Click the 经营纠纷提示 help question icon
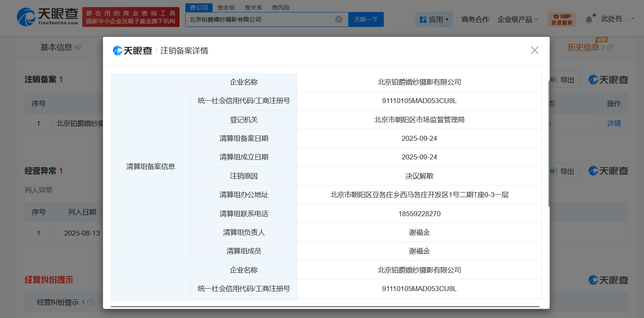644x318 pixels. coord(91,302)
